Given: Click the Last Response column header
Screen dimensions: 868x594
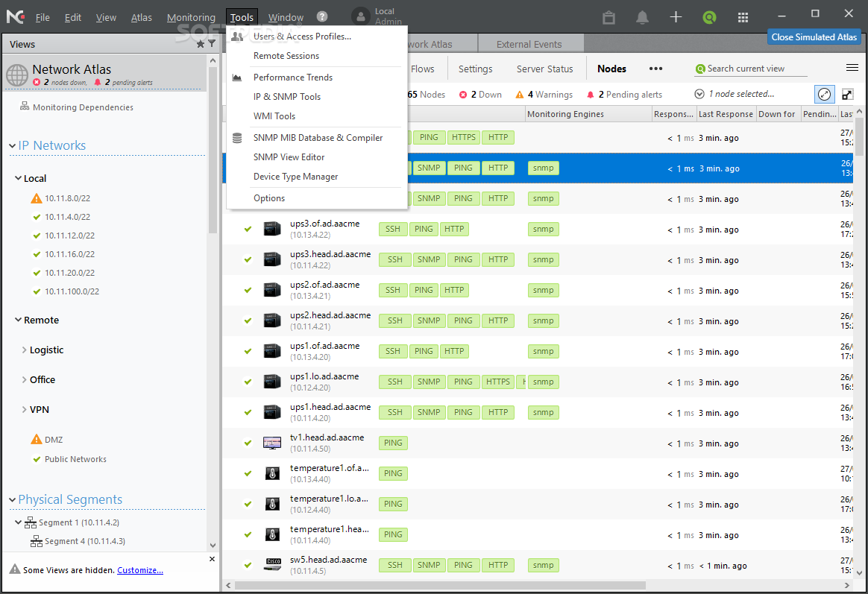Looking at the screenshot, I should 726,114.
